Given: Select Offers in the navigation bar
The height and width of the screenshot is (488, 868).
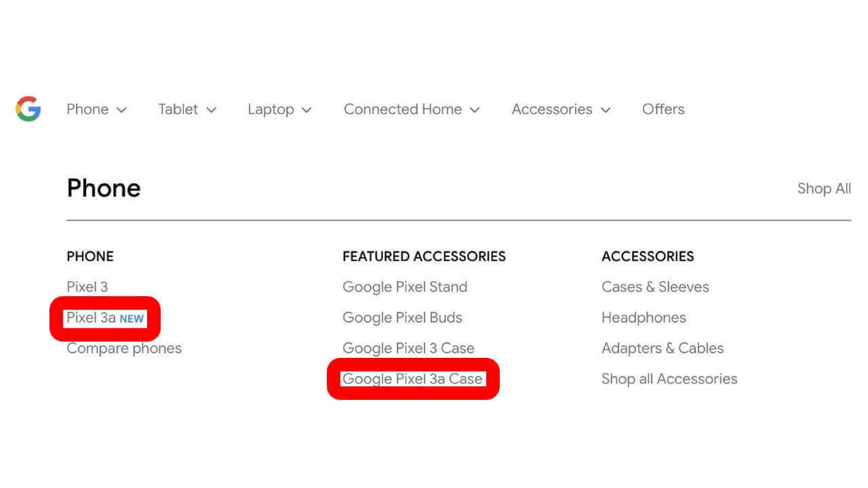Looking at the screenshot, I should [x=663, y=109].
